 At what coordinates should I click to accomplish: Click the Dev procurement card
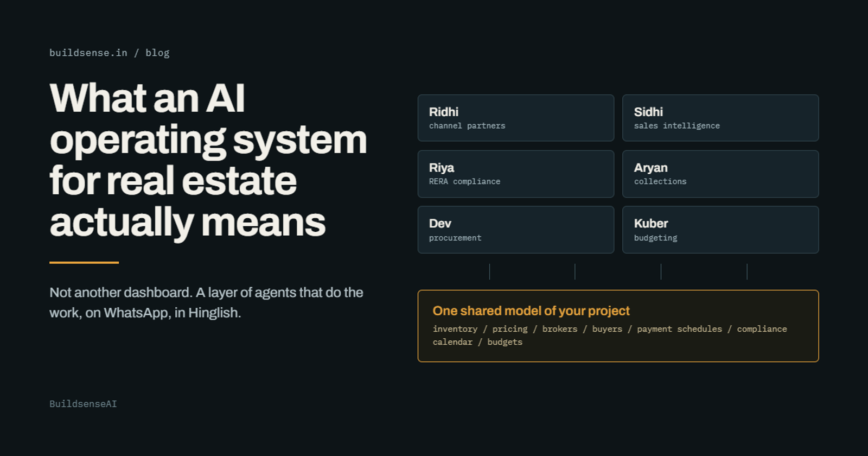click(x=516, y=230)
